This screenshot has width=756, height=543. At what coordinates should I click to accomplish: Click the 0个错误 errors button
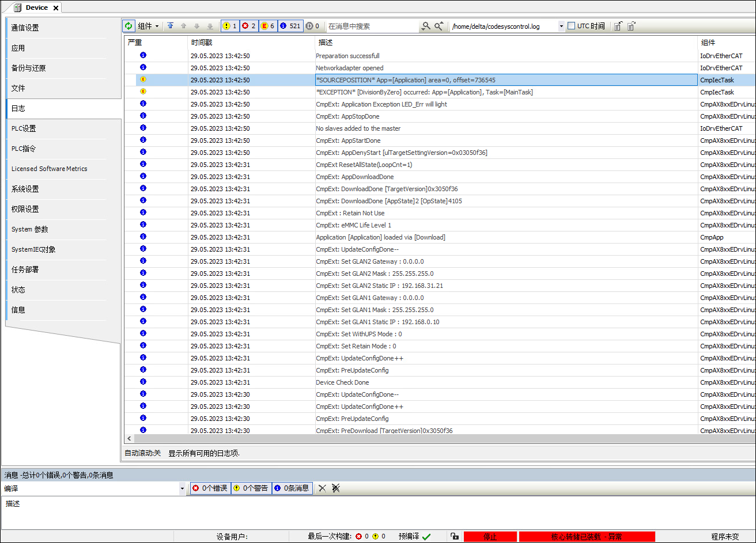[x=210, y=488]
